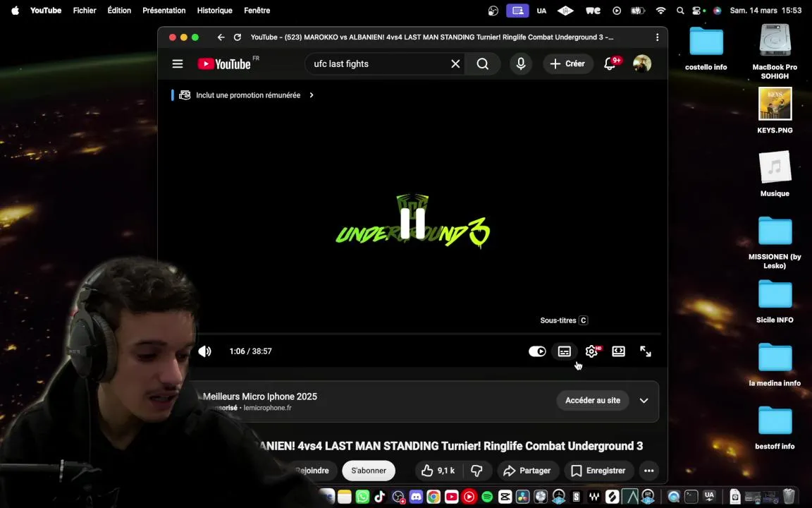Screen dimensions: 812x508
Task: Open the video settings gear
Action: point(591,351)
